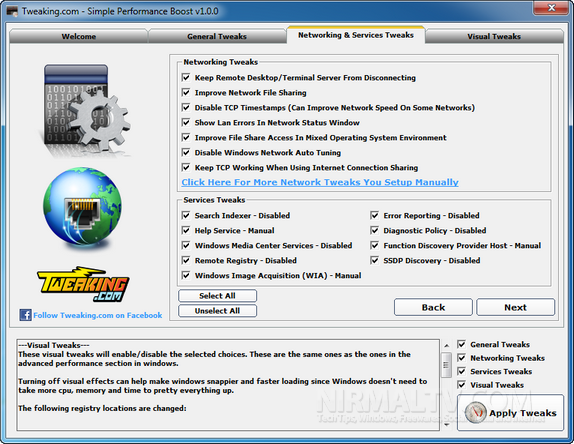Open the General Tweaks tab

[217, 36]
